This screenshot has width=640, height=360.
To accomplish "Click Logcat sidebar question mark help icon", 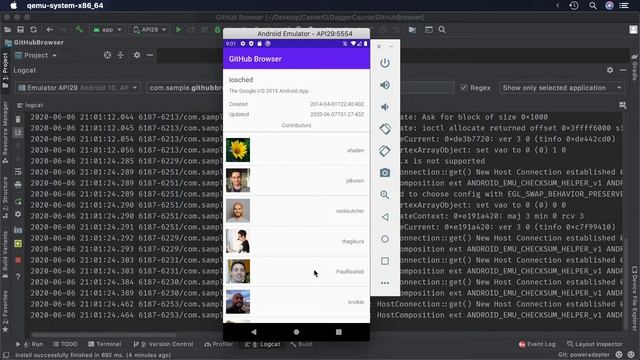I will [18, 277].
